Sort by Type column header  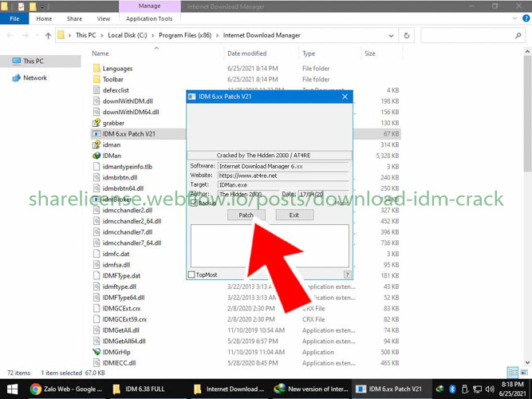pos(309,53)
